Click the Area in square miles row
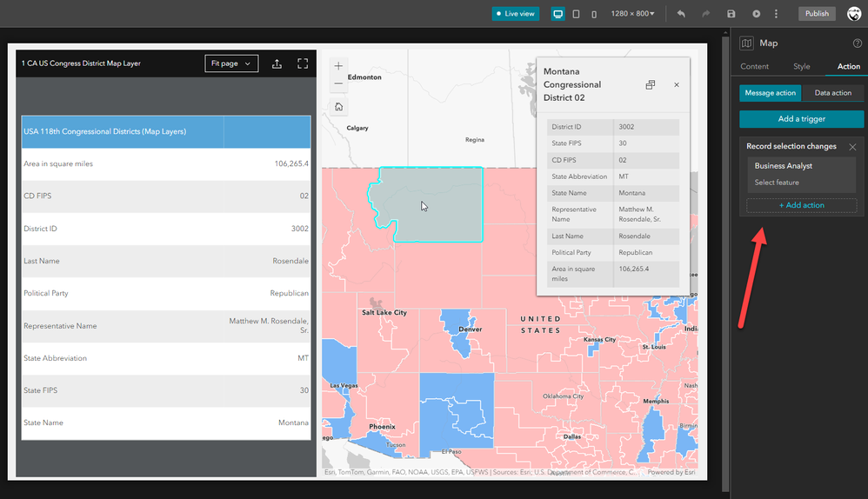This screenshot has height=499, width=868. [166, 163]
